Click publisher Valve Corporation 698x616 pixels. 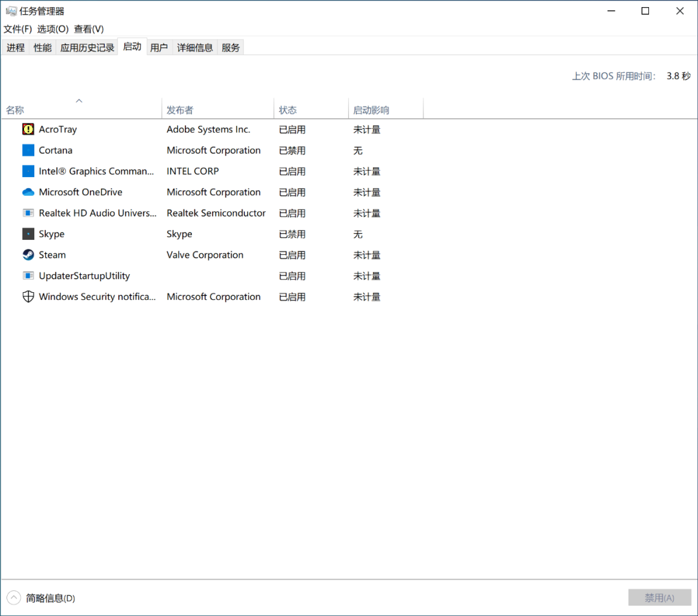tap(205, 255)
